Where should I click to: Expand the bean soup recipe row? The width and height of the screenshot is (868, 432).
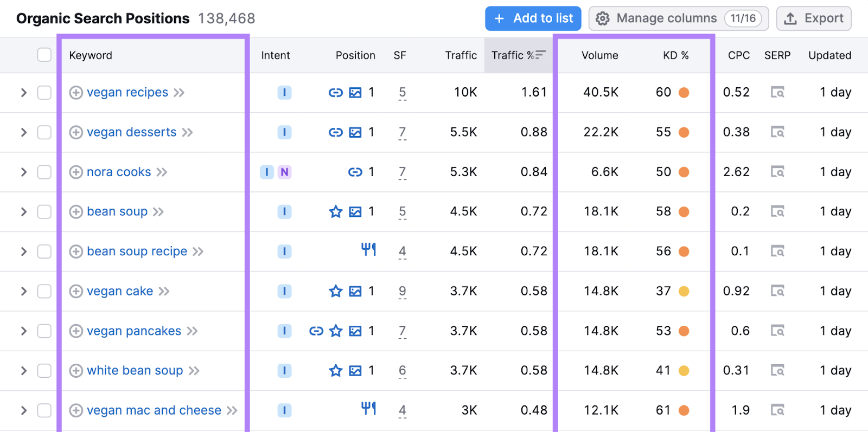(23, 252)
